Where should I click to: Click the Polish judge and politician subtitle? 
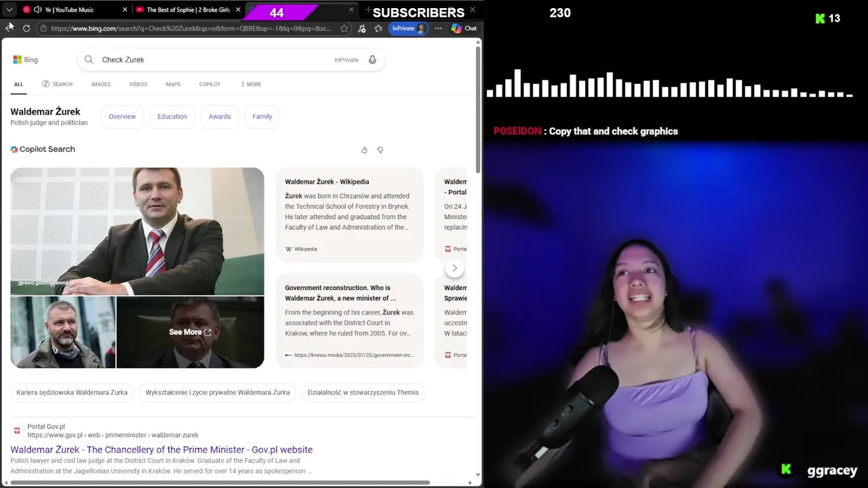tap(49, 123)
